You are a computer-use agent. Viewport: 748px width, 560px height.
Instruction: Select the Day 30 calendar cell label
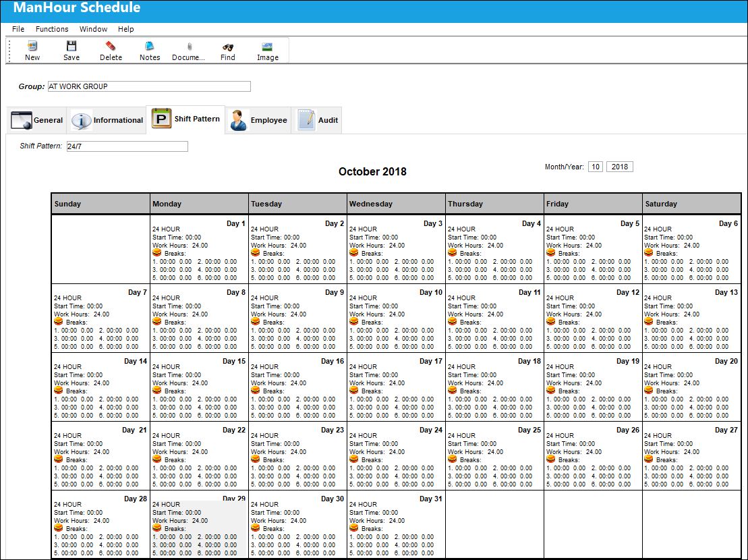[333, 499]
